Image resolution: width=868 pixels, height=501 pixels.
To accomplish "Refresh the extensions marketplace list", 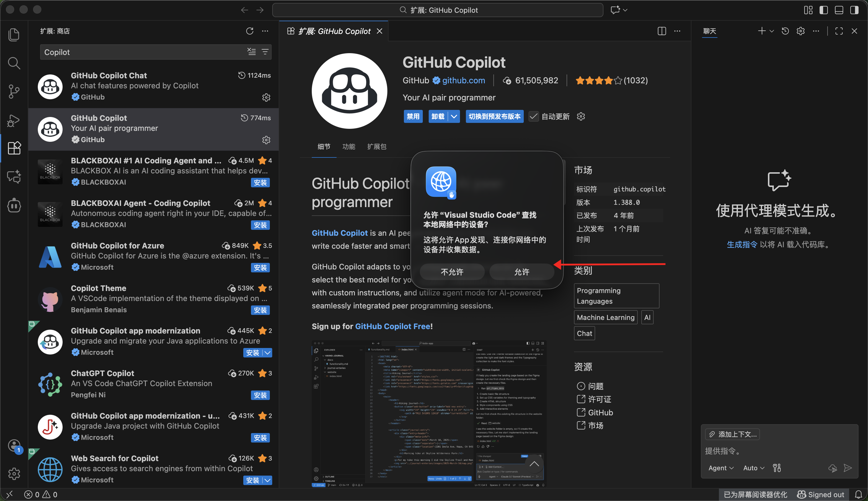I will (x=250, y=31).
